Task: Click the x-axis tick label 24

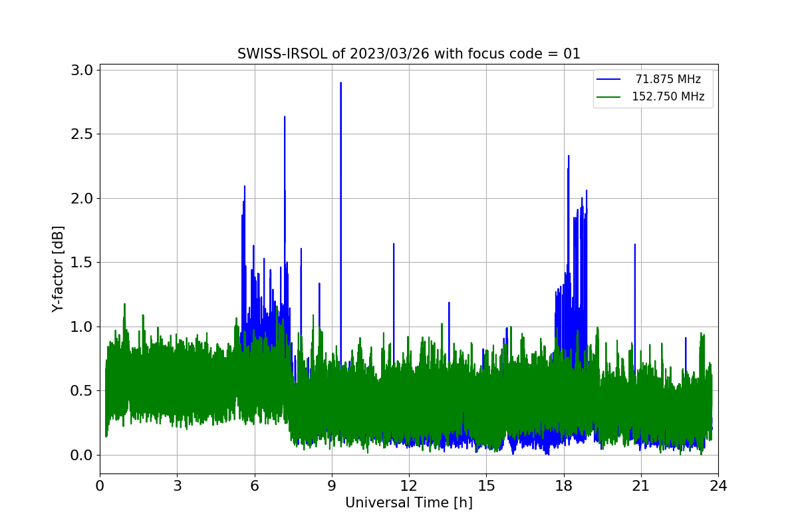Action: click(718, 485)
